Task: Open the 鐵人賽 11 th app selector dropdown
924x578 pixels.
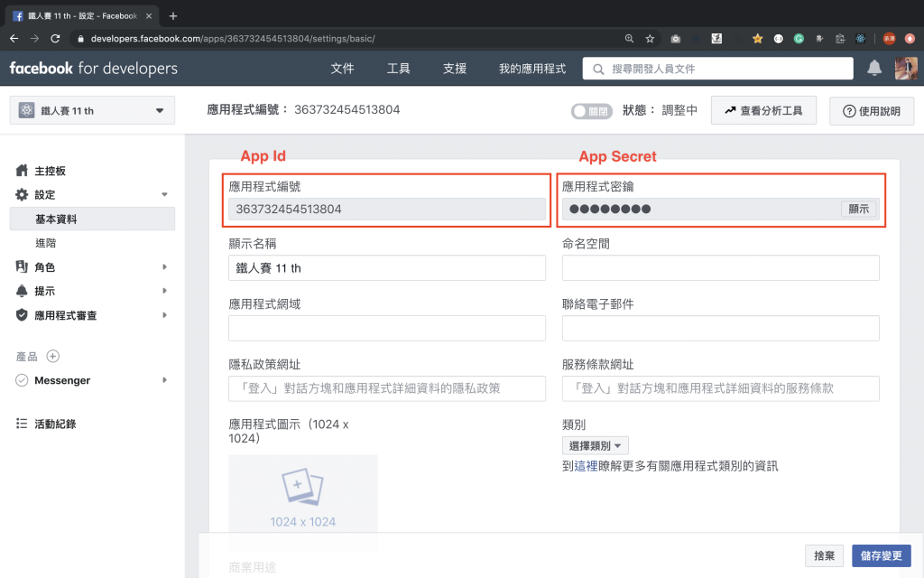Action: point(93,110)
